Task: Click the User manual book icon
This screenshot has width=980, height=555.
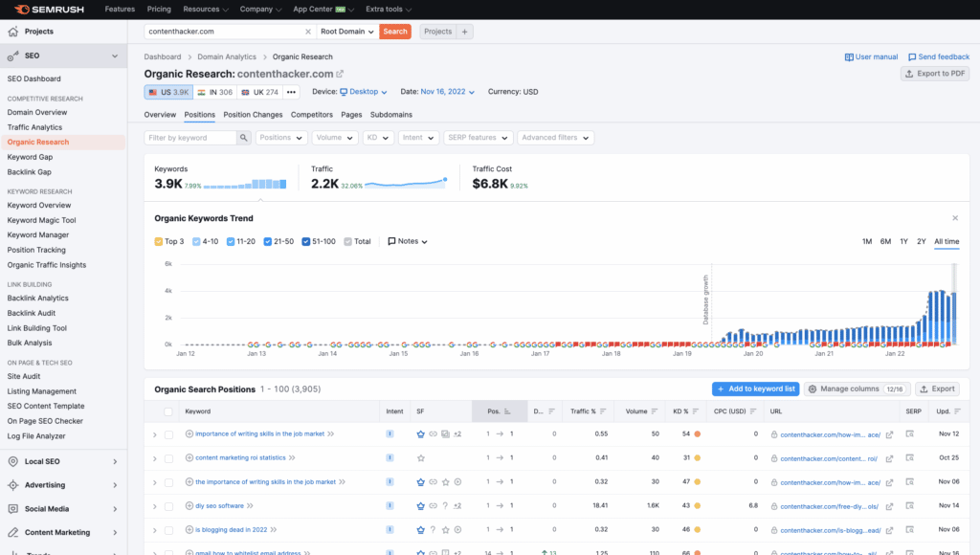Action: [x=849, y=56]
